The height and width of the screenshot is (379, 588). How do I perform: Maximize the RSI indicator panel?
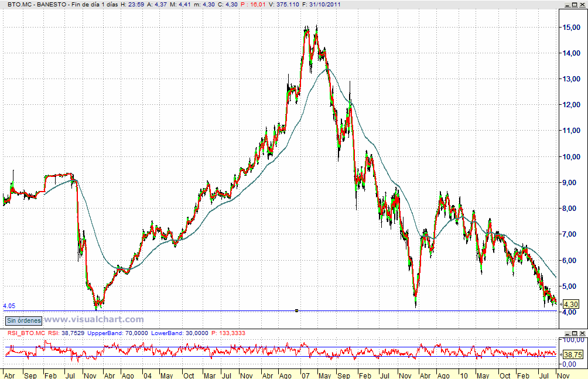(x=575, y=333)
